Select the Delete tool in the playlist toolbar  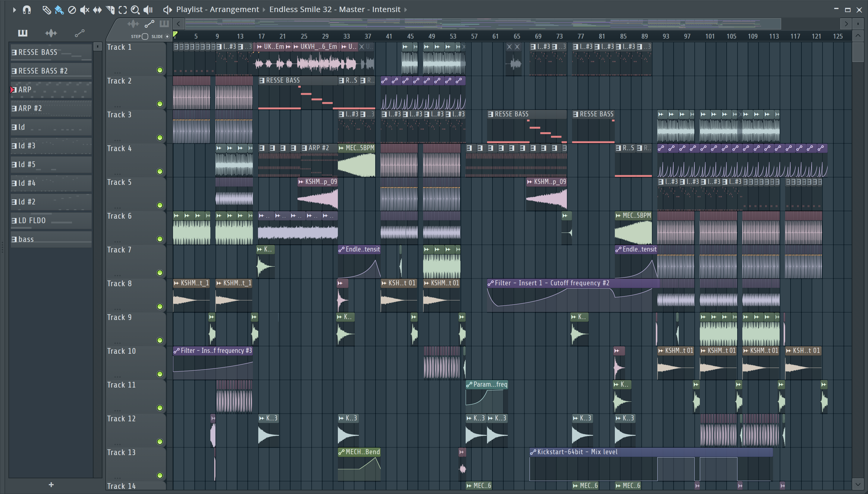72,10
